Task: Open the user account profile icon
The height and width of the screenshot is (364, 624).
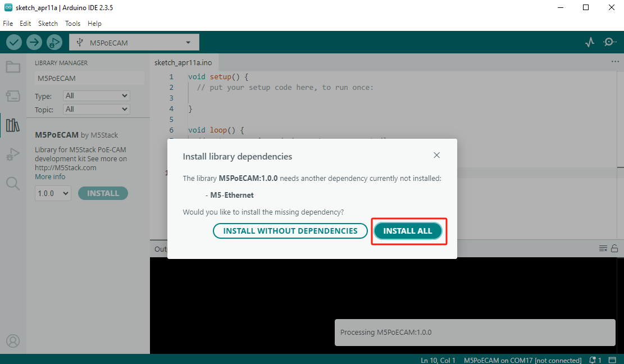Action: coord(13,341)
